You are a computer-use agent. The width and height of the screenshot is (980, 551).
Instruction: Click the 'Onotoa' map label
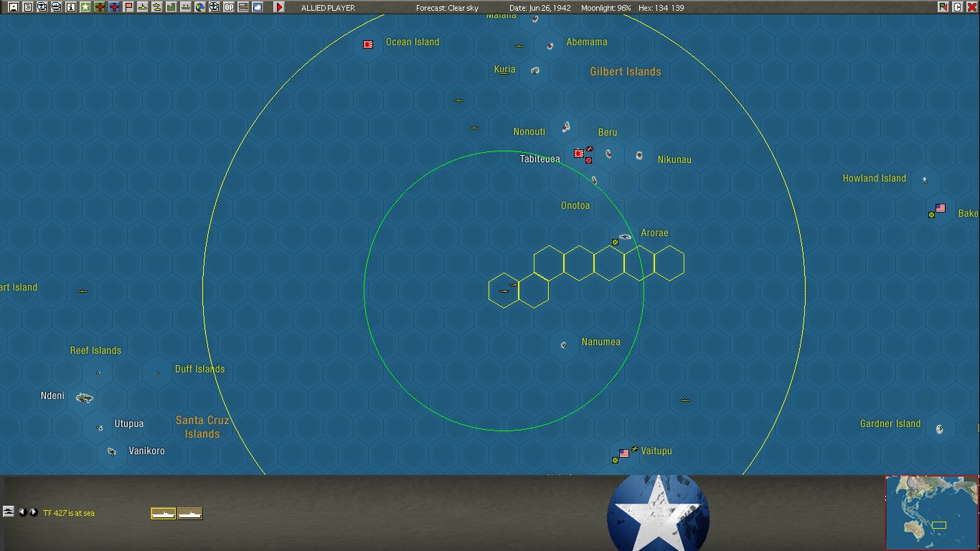click(575, 206)
